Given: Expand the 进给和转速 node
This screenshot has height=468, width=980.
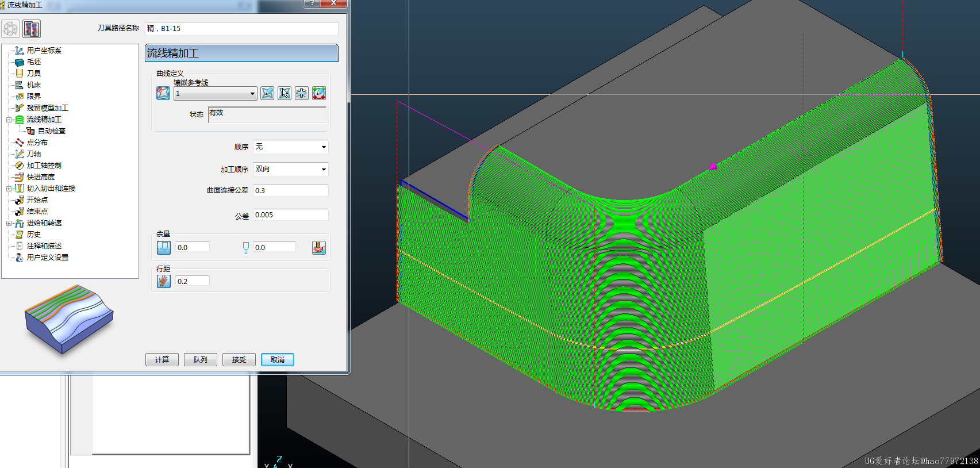Looking at the screenshot, I should pyautogui.click(x=9, y=223).
